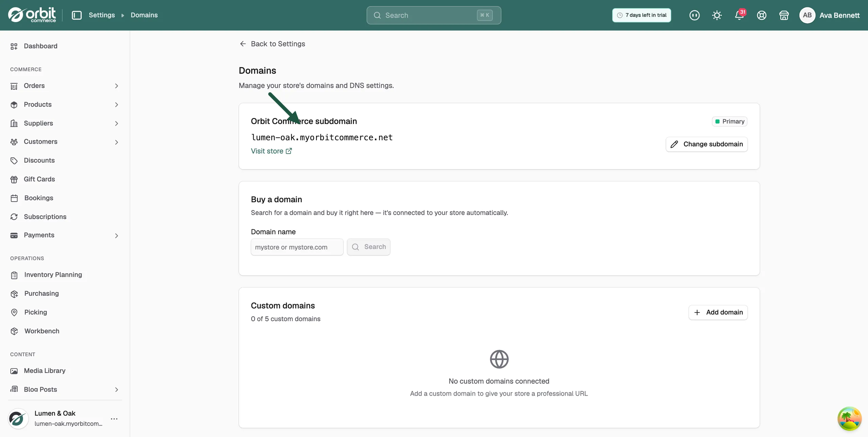Click the Suppliers building icon
Viewport: 868px width, 437px height.
[x=14, y=123]
